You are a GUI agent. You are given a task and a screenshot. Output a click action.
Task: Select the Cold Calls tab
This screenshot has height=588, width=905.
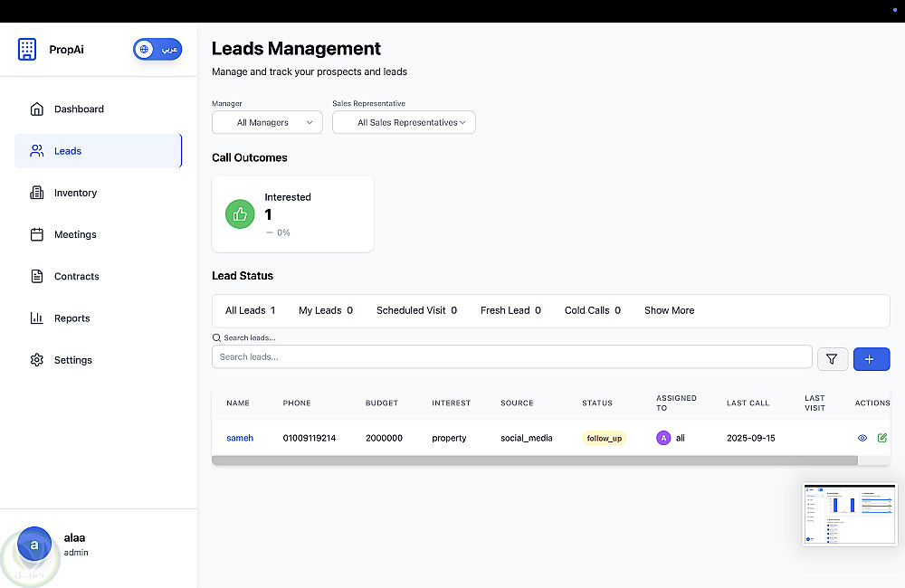tap(593, 310)
